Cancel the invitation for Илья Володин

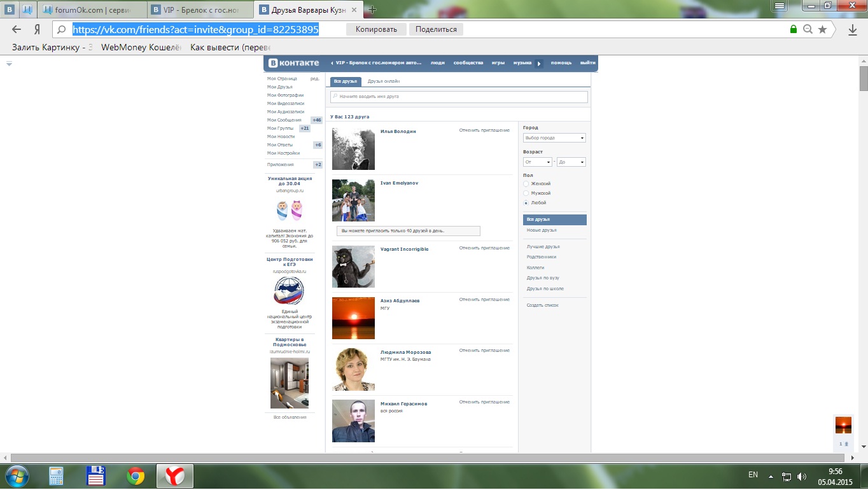point(484,130)
